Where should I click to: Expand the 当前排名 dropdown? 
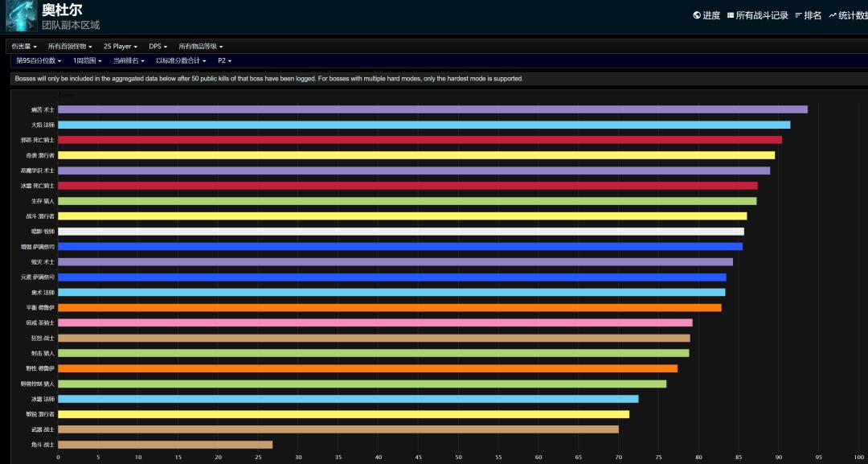click(129, 60)
